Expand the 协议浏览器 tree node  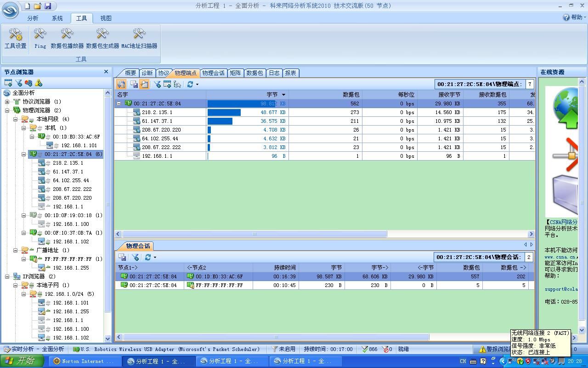click(x=7, y=102)
